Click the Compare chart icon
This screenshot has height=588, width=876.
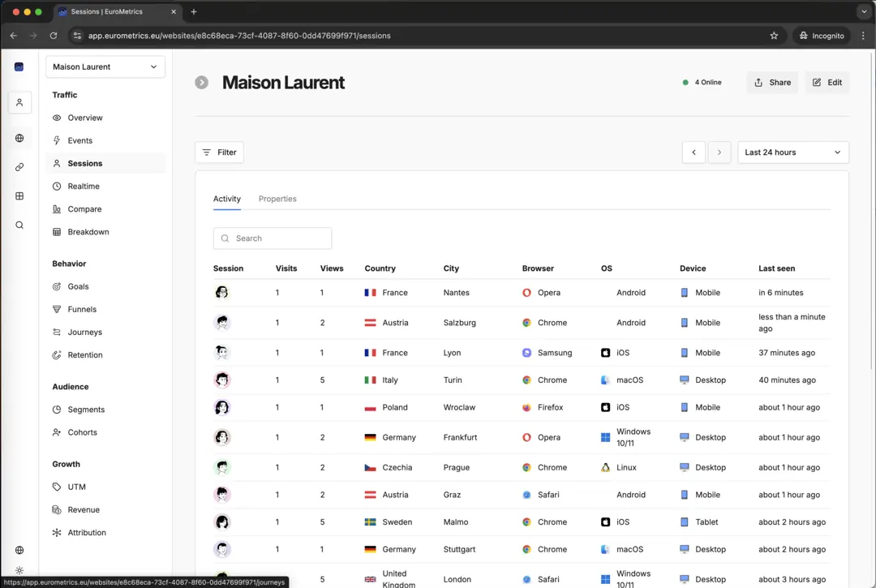[x=57, y=209]
